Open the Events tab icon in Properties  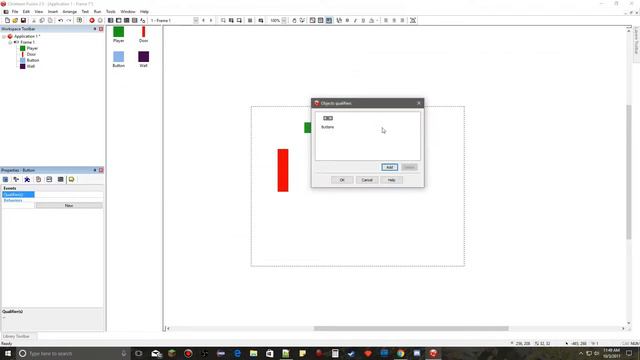pos(60,180)
